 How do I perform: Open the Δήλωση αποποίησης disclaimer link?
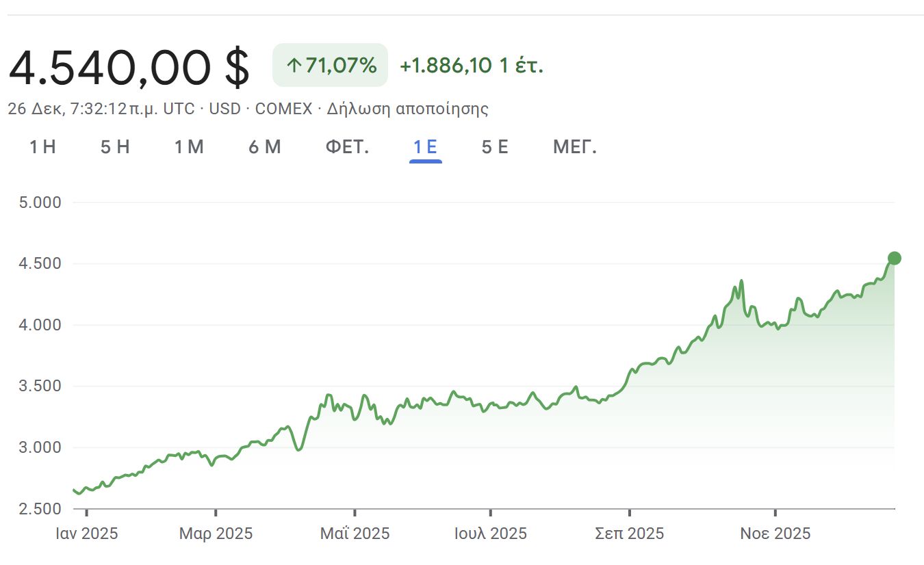pos(409,109)
